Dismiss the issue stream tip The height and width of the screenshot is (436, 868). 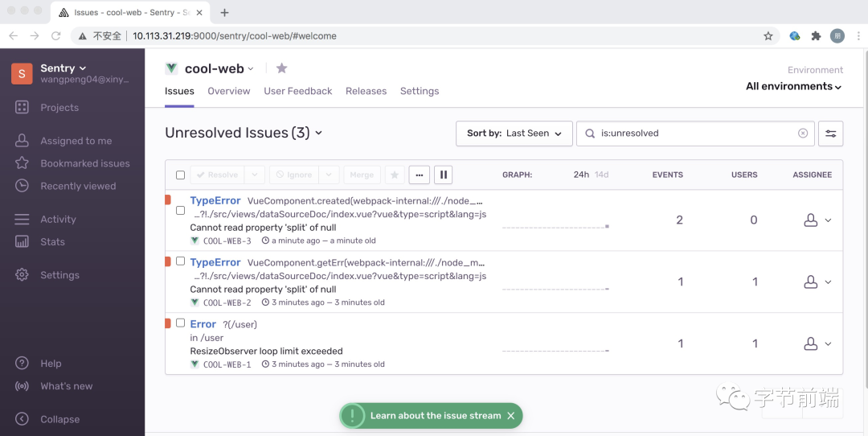pos(511,416)
